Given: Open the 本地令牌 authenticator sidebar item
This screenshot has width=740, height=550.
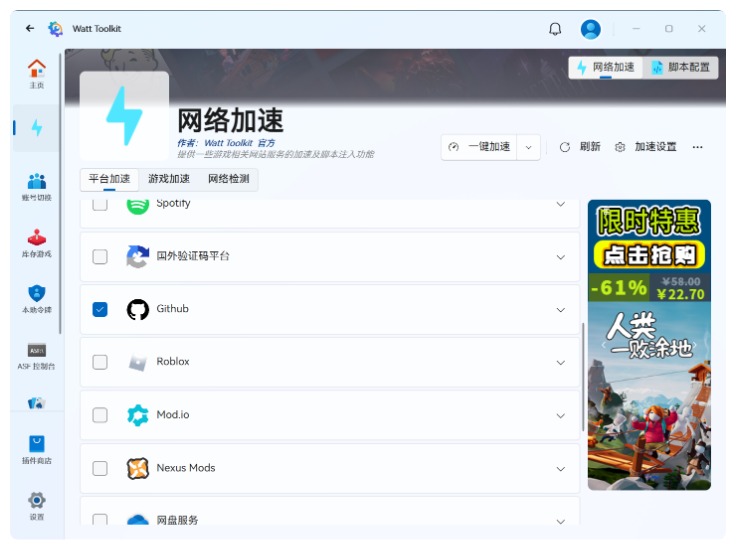Looking at the screenshot, I should coord(37,299).
